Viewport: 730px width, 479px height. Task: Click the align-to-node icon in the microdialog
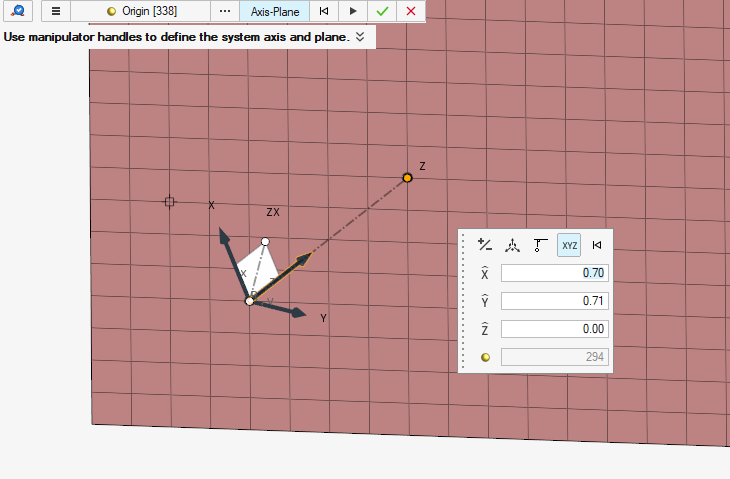click(x=540, y=244)
